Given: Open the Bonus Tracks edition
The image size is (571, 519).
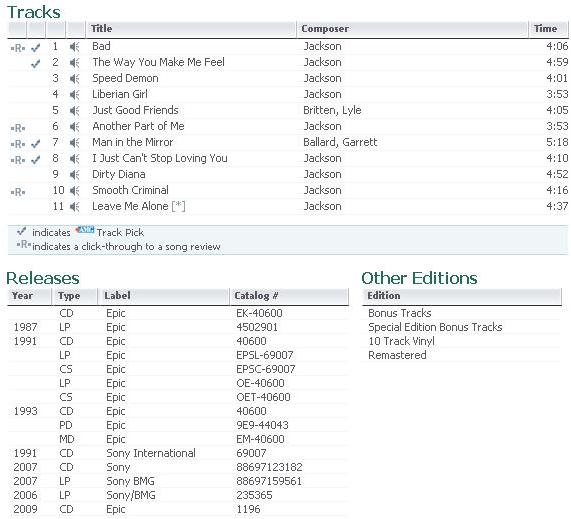Looking at the screenshot, I should 399,313.
